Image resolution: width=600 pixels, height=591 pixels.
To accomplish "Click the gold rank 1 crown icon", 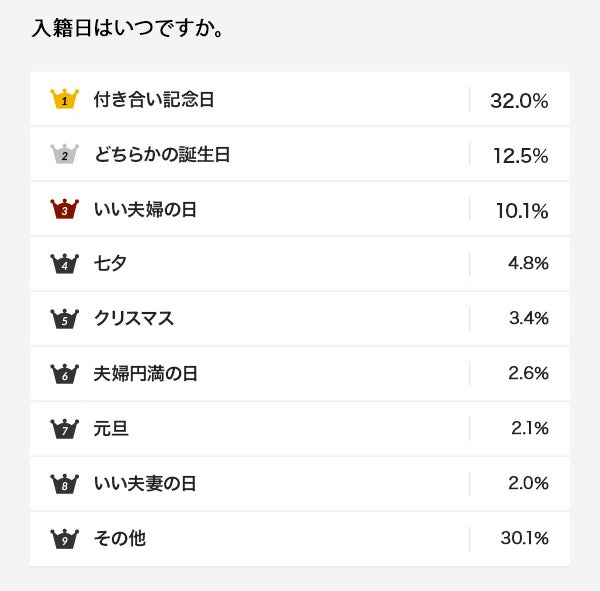I will tap(64, 99).
